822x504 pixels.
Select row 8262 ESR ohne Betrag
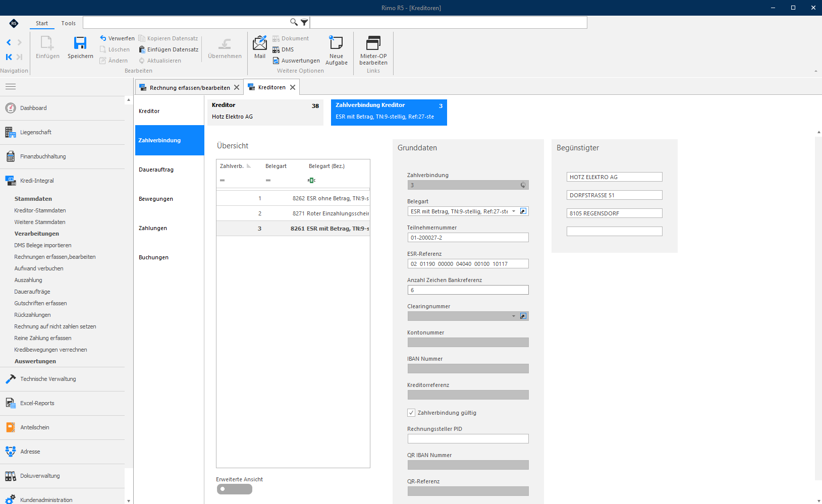pyautogui.click(x=293, y=198)
